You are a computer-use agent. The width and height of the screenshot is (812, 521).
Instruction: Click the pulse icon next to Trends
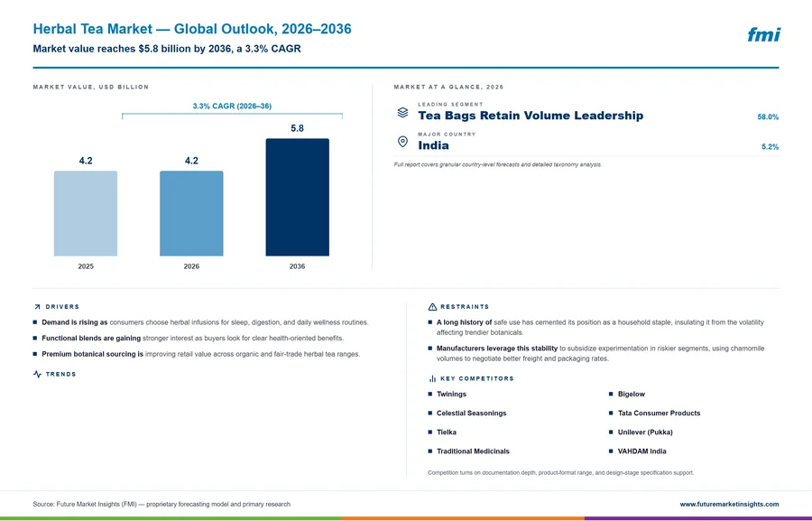[37, 375]
